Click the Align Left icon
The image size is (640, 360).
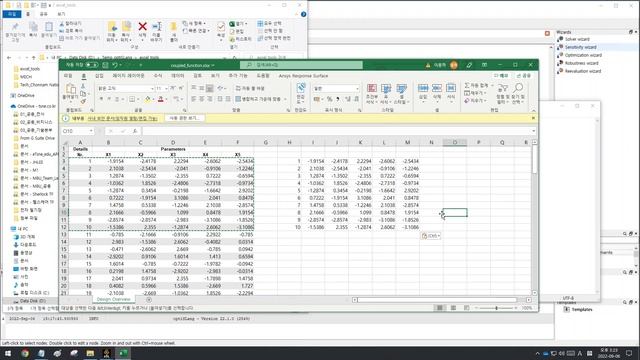tap(194, 99)
